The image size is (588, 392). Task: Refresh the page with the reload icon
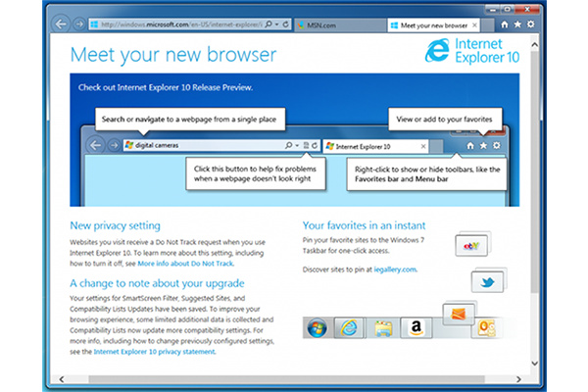coord(286,24)
